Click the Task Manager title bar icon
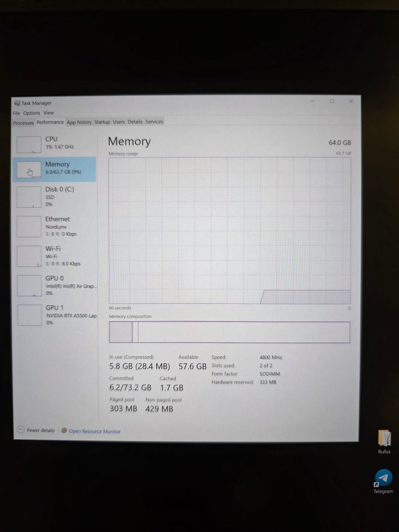Viewport: 399px width, 532px height. 17,103
